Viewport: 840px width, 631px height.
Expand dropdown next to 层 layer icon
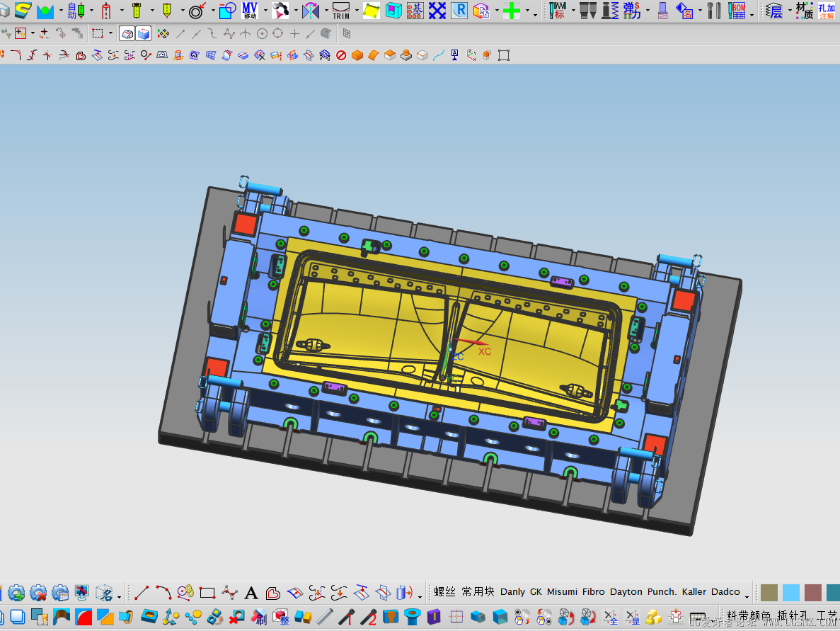point(789,10)
